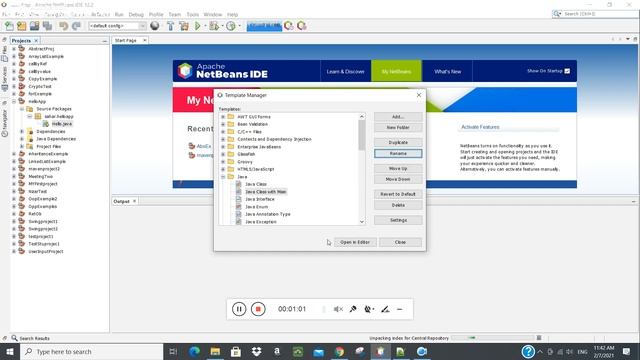Click the Clean and Build icon
The width and height of the screenshot is (640, 360).
[x=184, y=26]
